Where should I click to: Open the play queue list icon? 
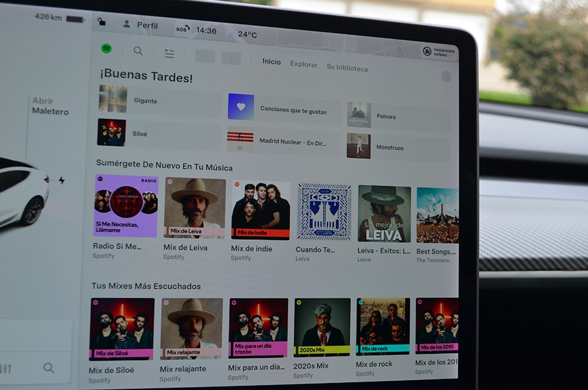(170, 53)
